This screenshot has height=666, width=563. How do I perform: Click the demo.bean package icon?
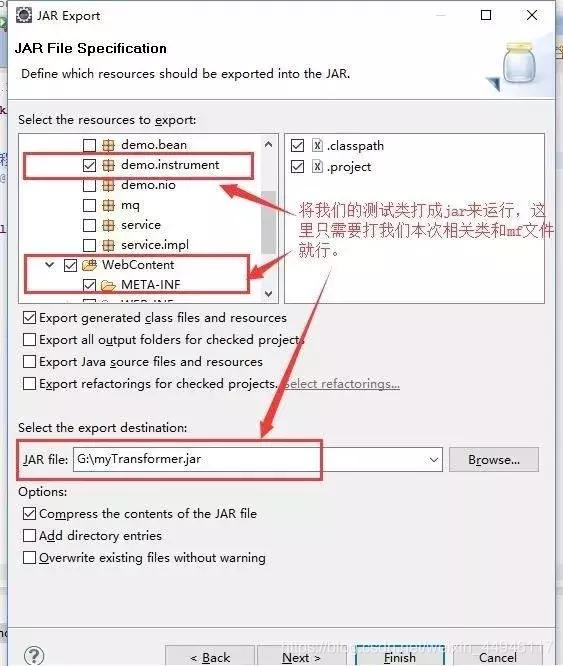tap(109, 145)
